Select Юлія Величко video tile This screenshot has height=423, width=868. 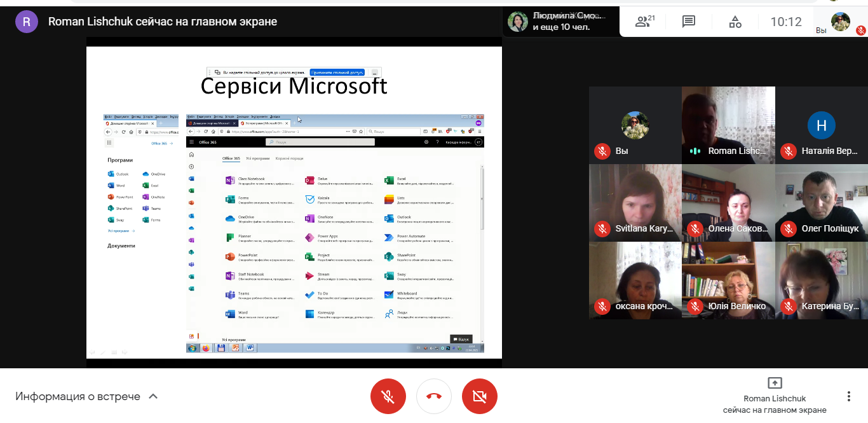tap(728, 281)
